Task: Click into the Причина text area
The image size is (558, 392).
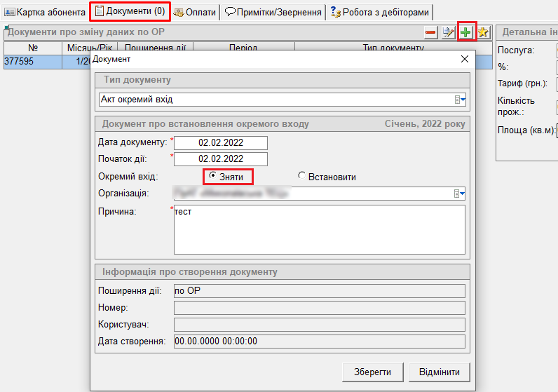Action: [x=319, y=229]
